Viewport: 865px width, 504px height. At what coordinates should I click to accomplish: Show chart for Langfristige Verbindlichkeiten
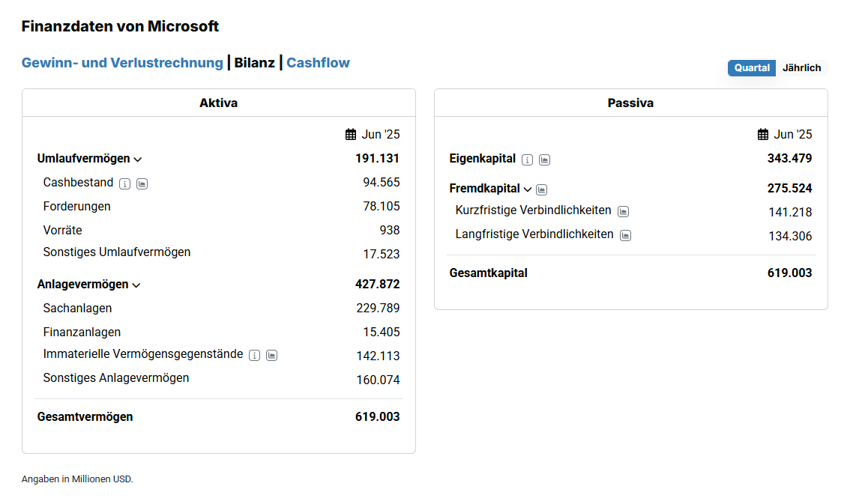(625, 235)
